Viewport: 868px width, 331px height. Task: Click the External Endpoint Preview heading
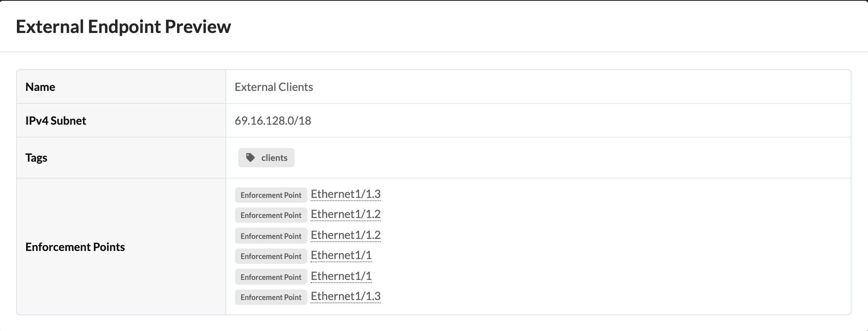coord(123,27)
